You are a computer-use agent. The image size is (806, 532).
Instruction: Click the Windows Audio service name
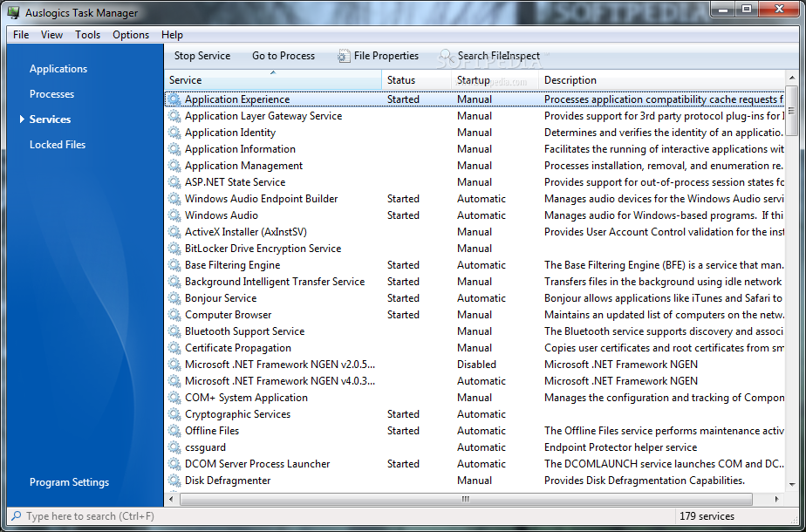221,215
